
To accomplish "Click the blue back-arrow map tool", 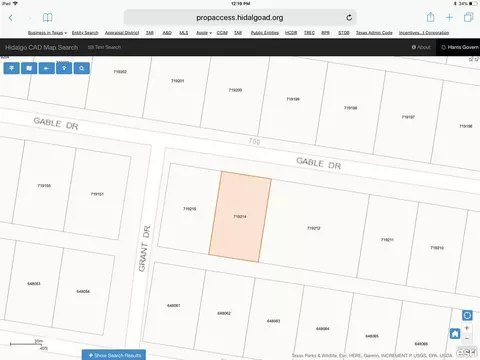I will pyautogui.click(x=46, y=68).
